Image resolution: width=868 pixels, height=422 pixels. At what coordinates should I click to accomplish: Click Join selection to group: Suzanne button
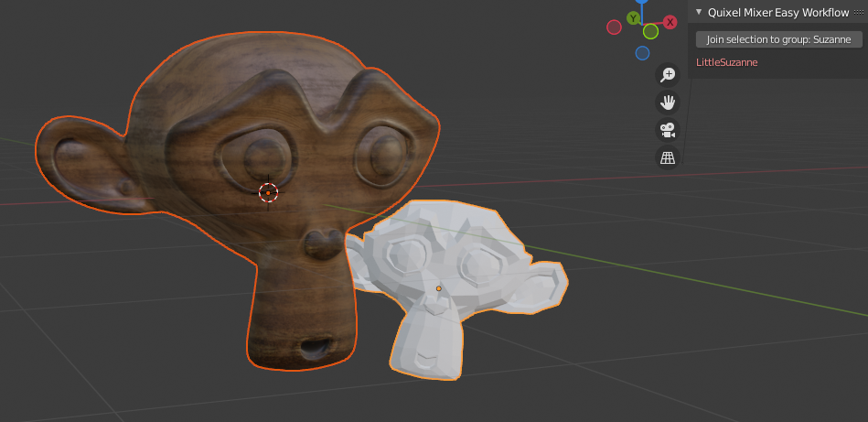click(779, 39)
